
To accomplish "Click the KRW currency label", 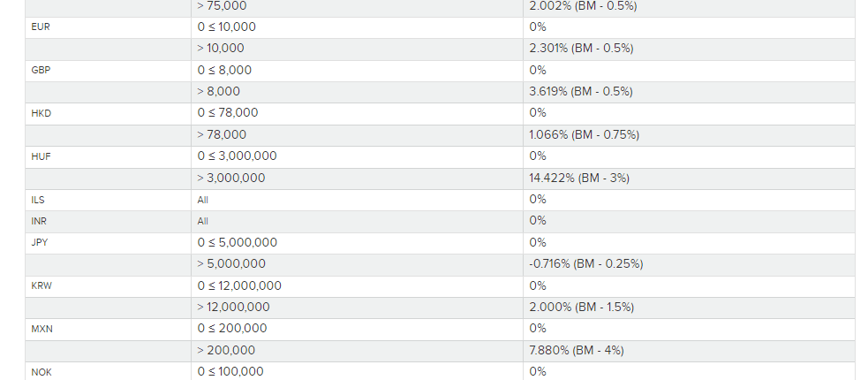I will click(42, 285).
